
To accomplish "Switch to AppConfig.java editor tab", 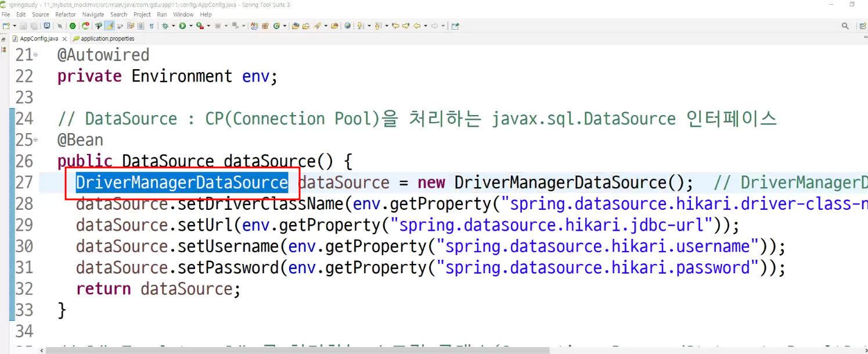I will [39, 38].
